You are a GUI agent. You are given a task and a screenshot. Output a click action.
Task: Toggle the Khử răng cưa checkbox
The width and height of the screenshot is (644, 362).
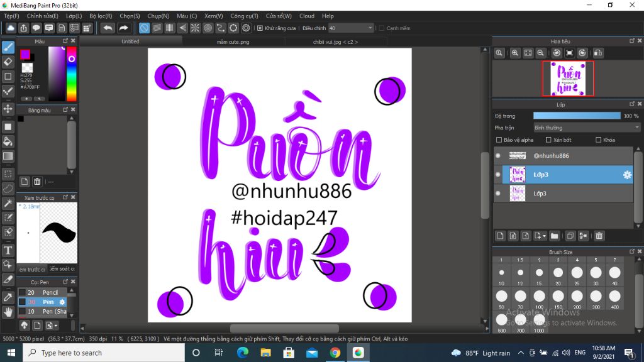[260, 28]
